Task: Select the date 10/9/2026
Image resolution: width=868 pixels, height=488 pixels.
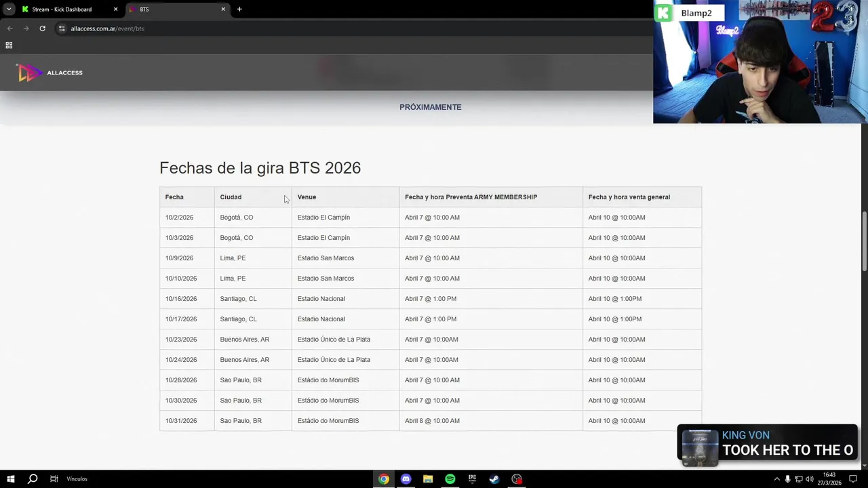Action: (x=179, y=258)
